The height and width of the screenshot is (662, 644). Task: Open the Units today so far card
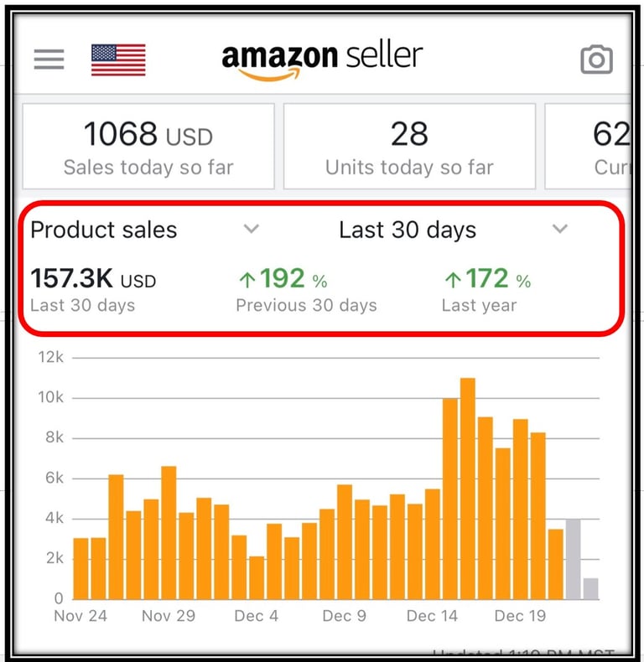[x=409, y=147]
